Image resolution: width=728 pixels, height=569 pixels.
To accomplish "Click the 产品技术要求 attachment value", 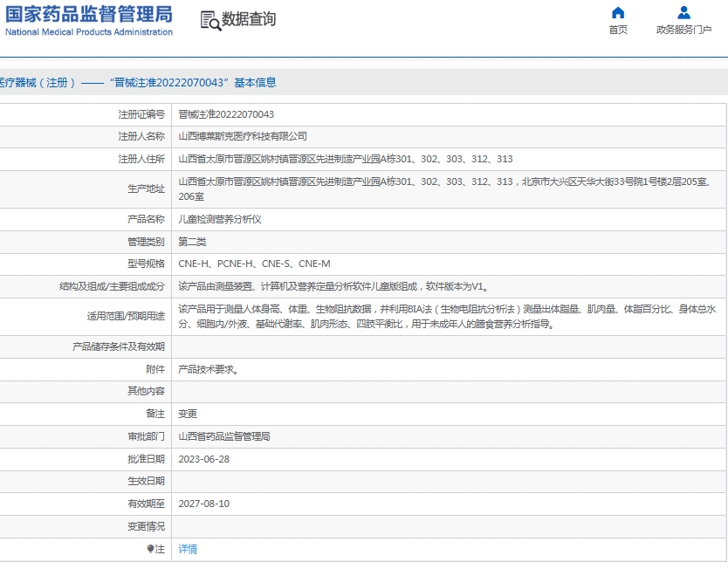I will 209,369.
